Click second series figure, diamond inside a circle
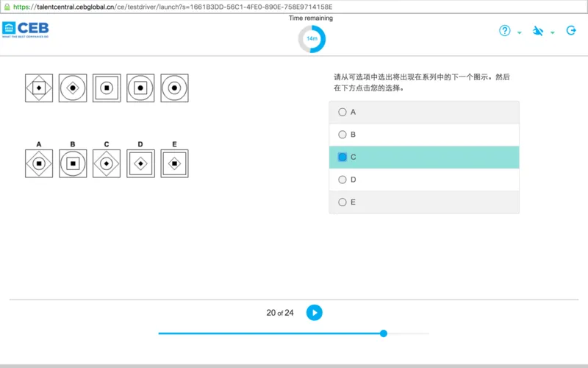 73,88
